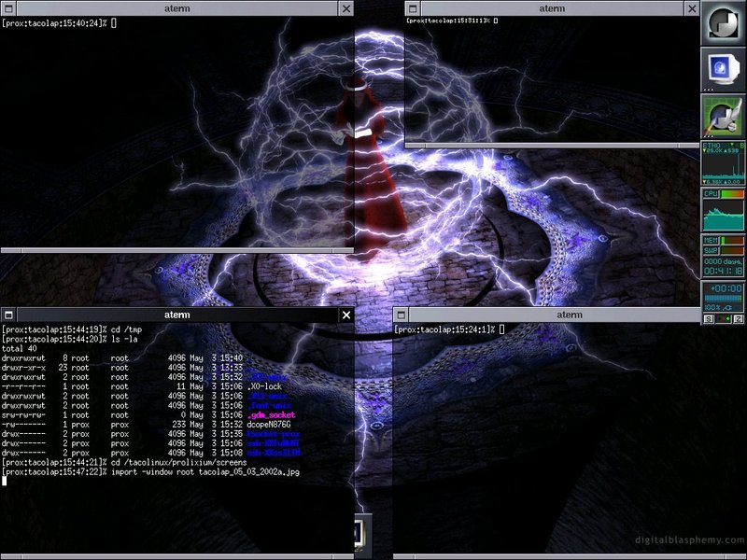Click the 'total 40' output line
Screen dimensions: 747x560
19,348
